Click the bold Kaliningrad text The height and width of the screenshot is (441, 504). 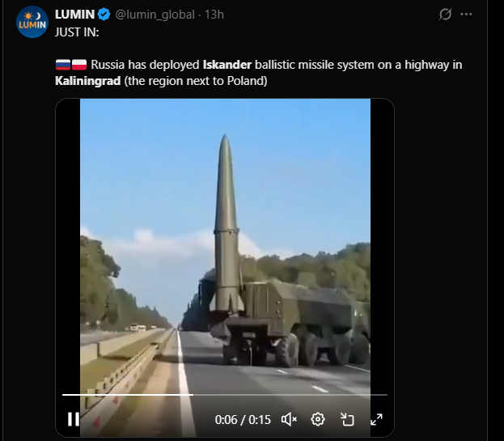coord(87,81)
